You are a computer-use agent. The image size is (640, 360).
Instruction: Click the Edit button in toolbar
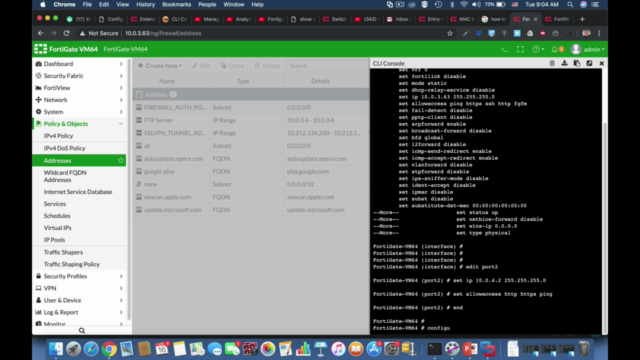(201, 66)
